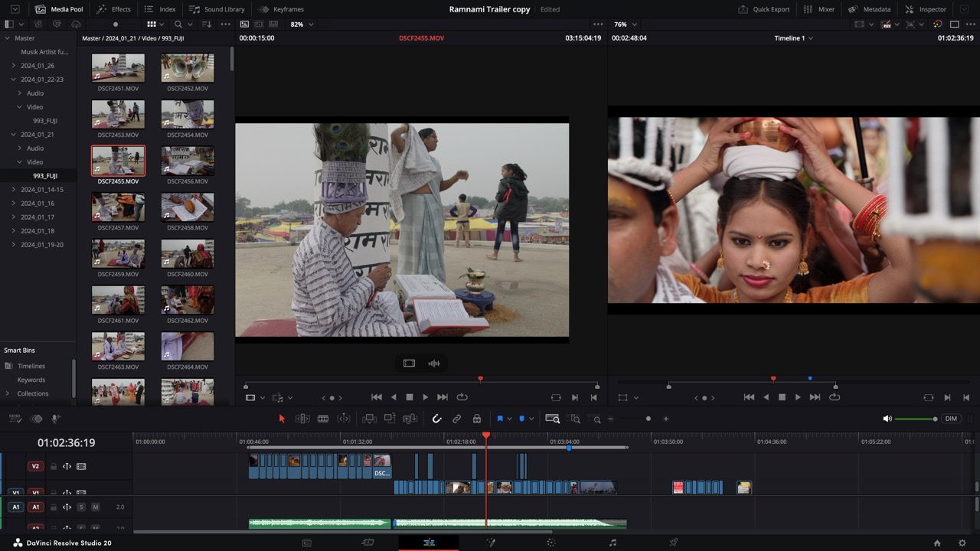The image size is (980, 551).
Task: Show the Index panel
Action: [161, 9]
